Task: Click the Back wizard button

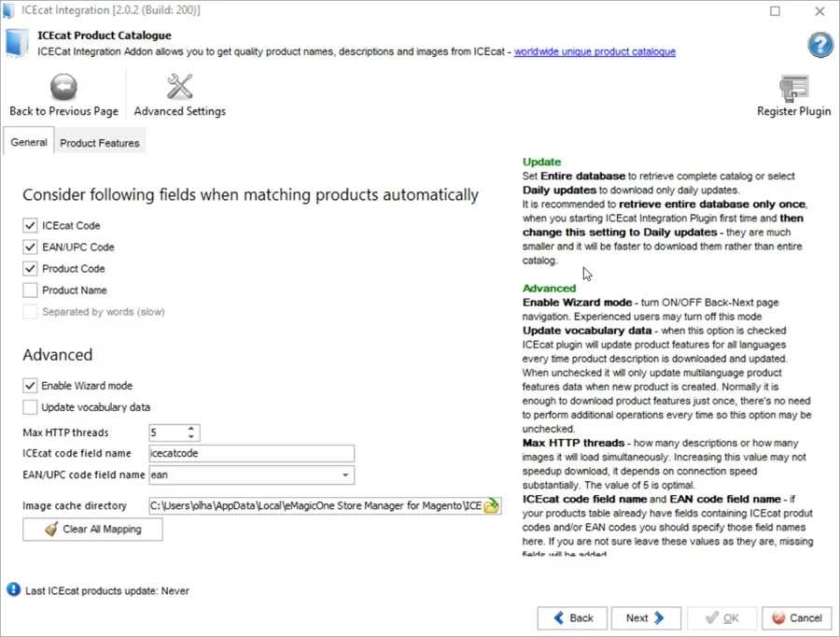Action: 572,618
